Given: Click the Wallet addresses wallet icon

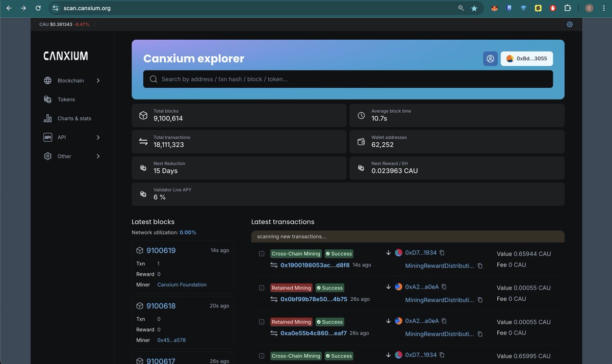Looking at the screenshot, I should pyautogui.click(x=361, y=142).
